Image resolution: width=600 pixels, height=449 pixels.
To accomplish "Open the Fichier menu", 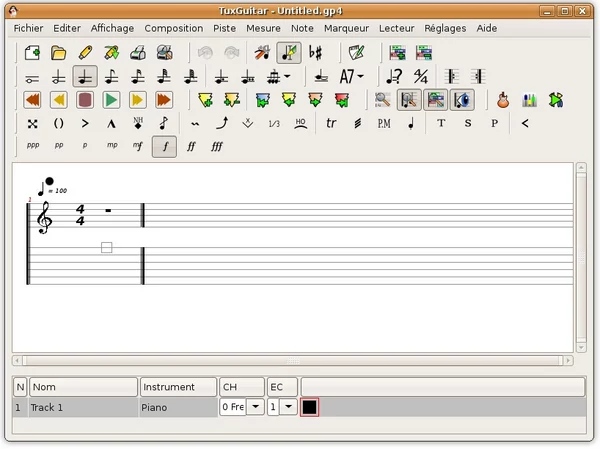I will tap(29, 28).
